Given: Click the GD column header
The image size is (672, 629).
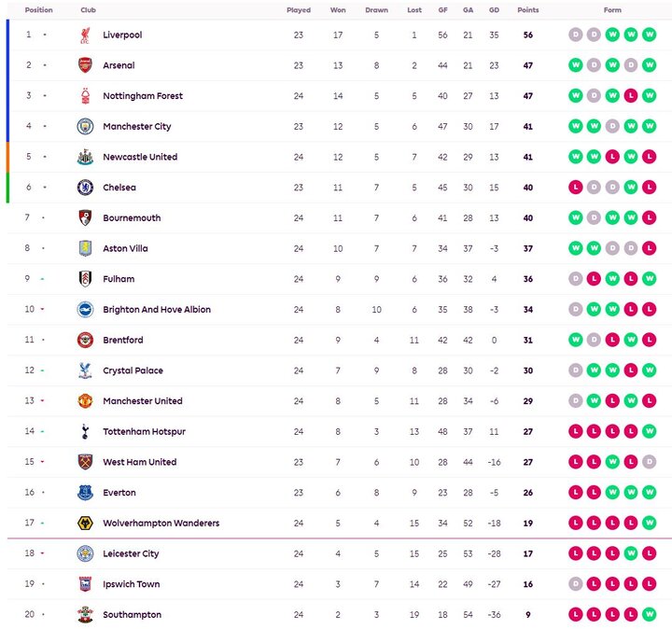Looking at the screenshot, I should click(x=494, y=10).
